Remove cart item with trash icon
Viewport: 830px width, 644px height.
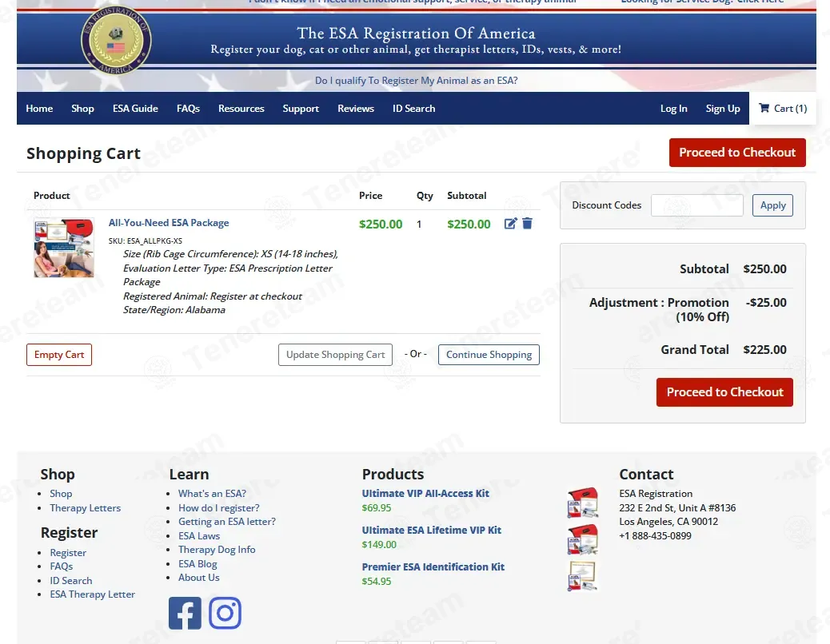(x=527, y=224)
